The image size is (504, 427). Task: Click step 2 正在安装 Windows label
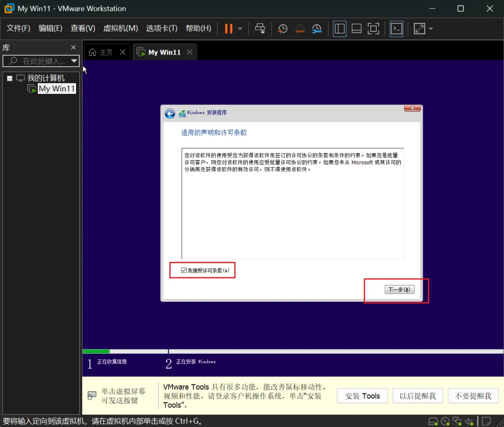[196, 362]
